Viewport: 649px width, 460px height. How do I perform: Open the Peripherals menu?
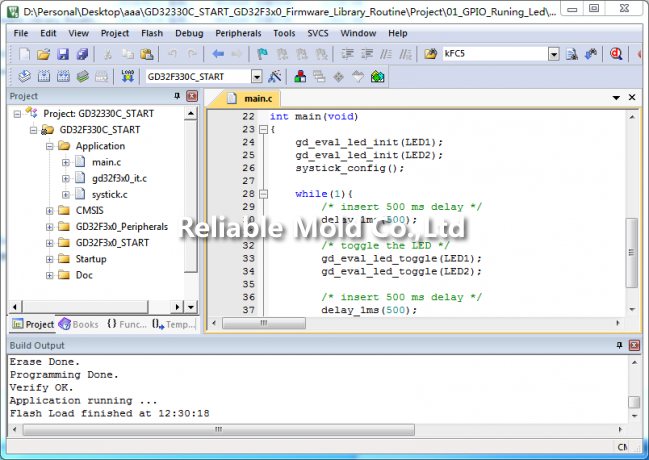pos(238,33)
